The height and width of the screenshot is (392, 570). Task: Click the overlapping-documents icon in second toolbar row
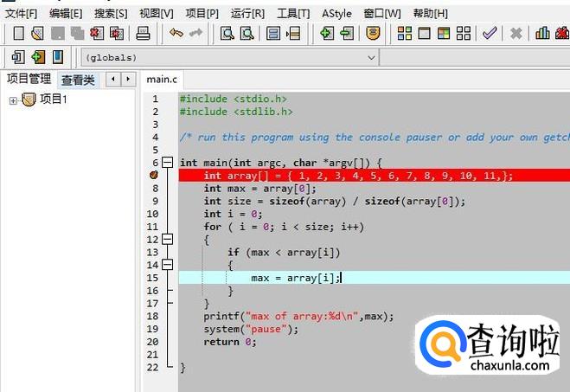[18, 57]
